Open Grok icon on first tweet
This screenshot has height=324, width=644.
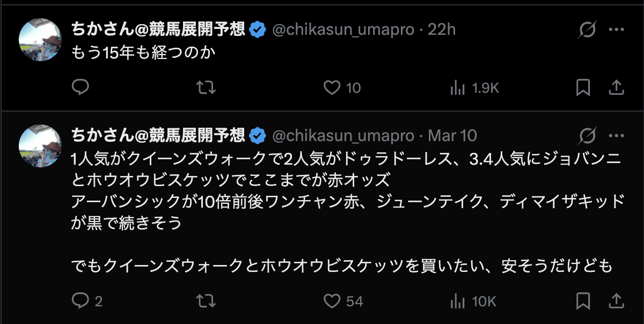(x=587, y=30)
